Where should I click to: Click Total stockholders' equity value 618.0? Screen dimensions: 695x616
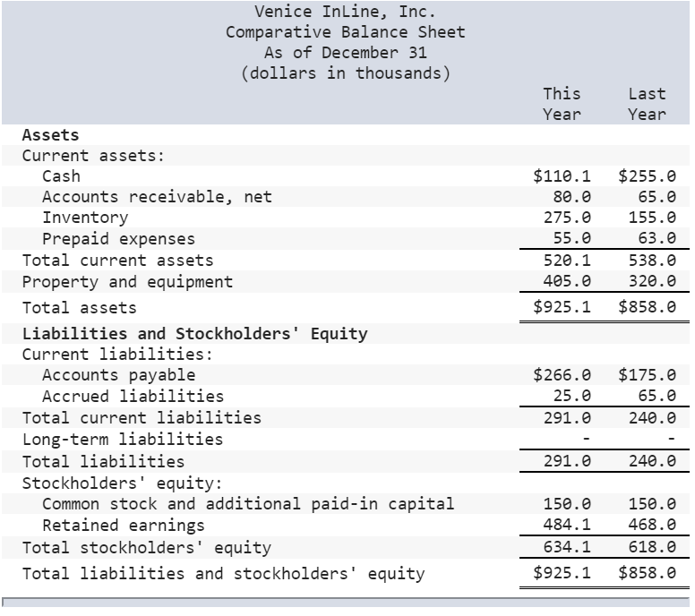click(x=652, y=547)
